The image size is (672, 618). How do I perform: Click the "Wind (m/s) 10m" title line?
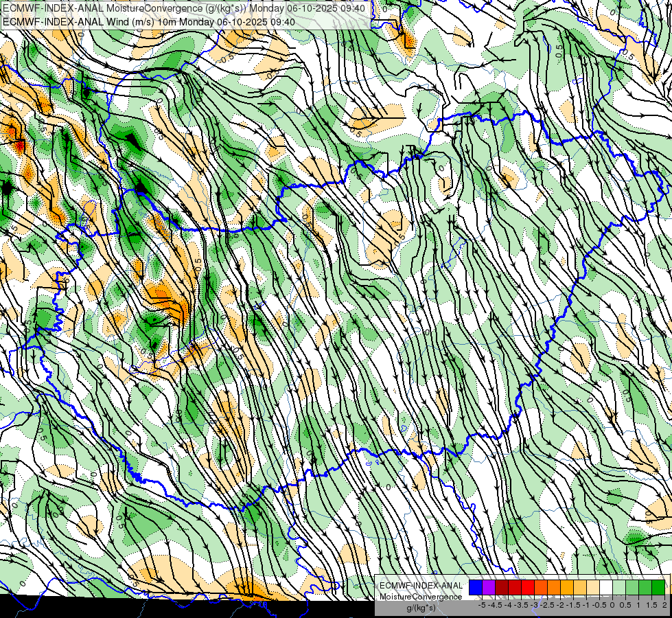(x=149, y=22)
